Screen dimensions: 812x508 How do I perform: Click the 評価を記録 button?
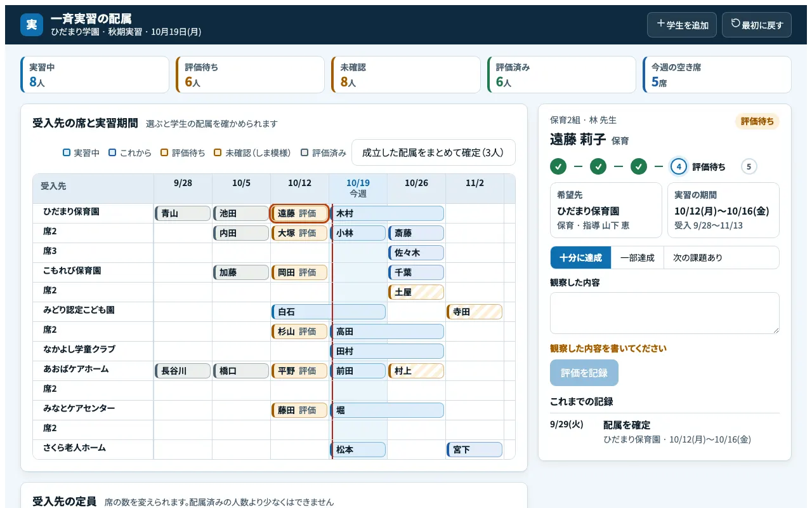coord(584,373)
